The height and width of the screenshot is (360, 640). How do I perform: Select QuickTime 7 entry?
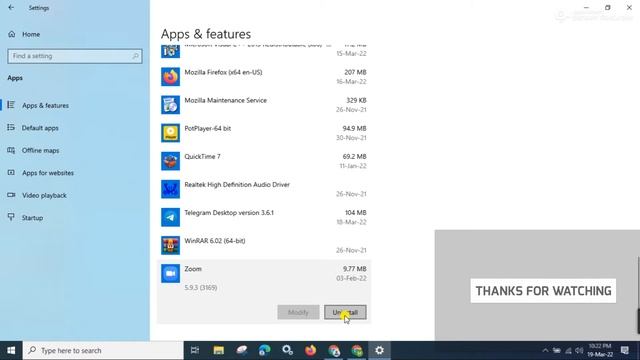pyautogui.click(x=264, y=161)
